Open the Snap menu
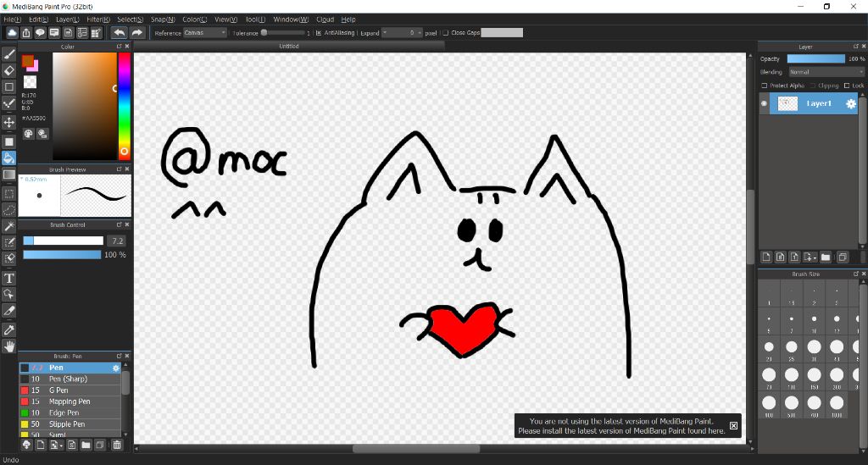 click(163, 19)
